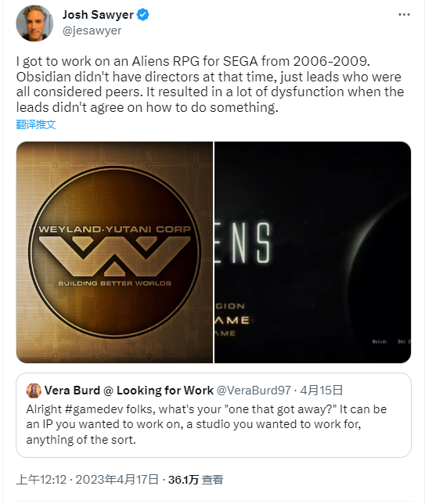Viewport: 425px width, 504px height.
Task: Open the quoted Vera Burd tweet card
Action: [x=214, y=415]
